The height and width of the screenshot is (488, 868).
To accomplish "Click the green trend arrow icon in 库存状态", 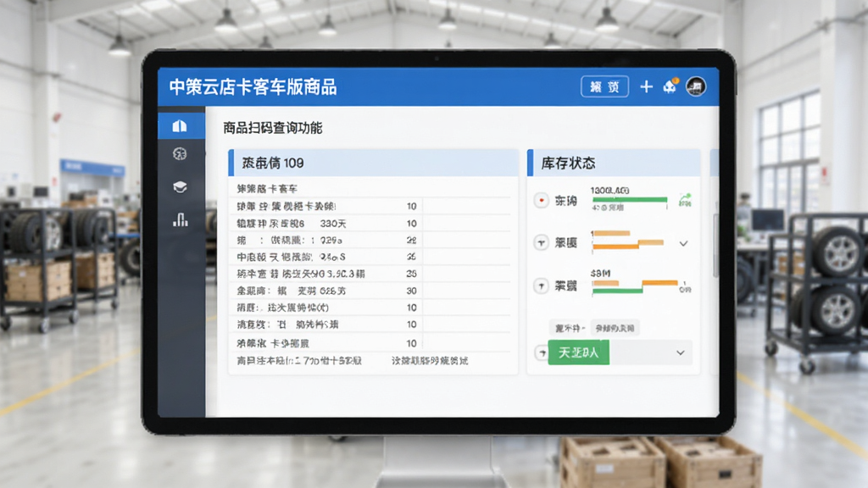I will pyautogui.click(x=685, y=200).
